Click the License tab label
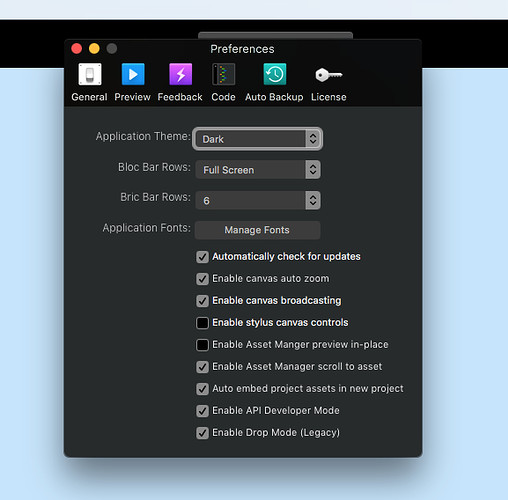The height and width of the screenshot is (500, 508). [329, 97]
